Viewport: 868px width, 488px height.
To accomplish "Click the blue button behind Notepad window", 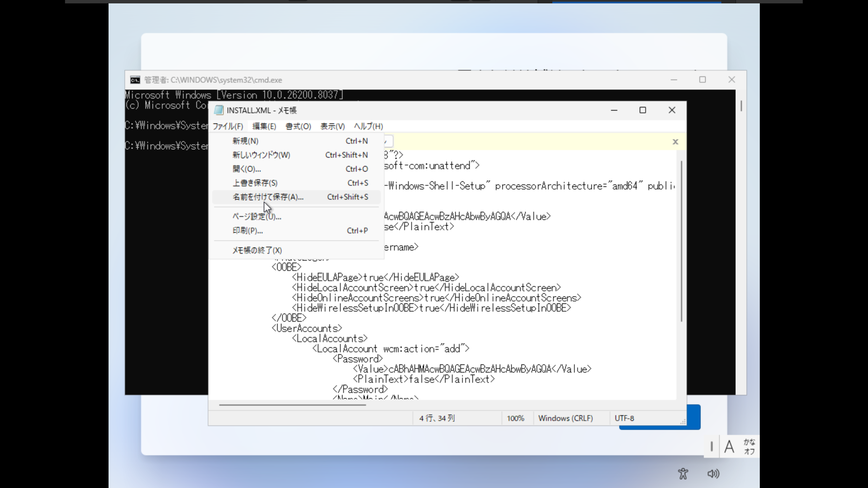I will (694, 417).
